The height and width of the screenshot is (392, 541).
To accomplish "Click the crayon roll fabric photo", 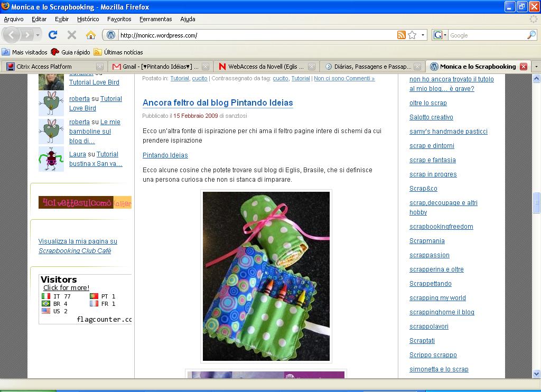I will (x=266, y=276).
